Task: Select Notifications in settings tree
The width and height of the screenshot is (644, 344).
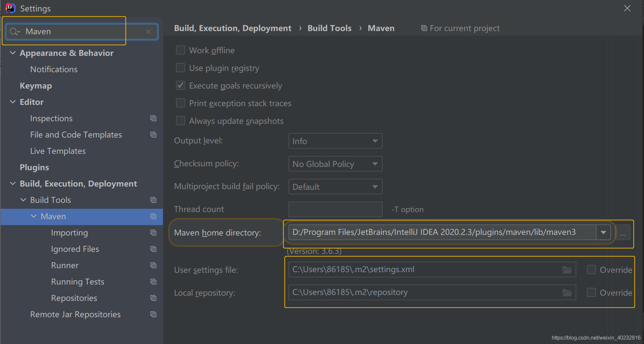Action: (54, 69)
